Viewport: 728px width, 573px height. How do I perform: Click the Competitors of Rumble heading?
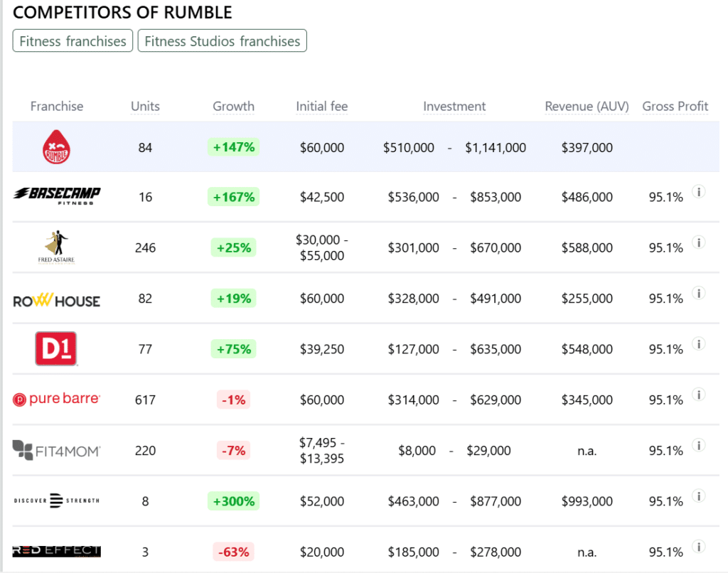pos(122,13)
